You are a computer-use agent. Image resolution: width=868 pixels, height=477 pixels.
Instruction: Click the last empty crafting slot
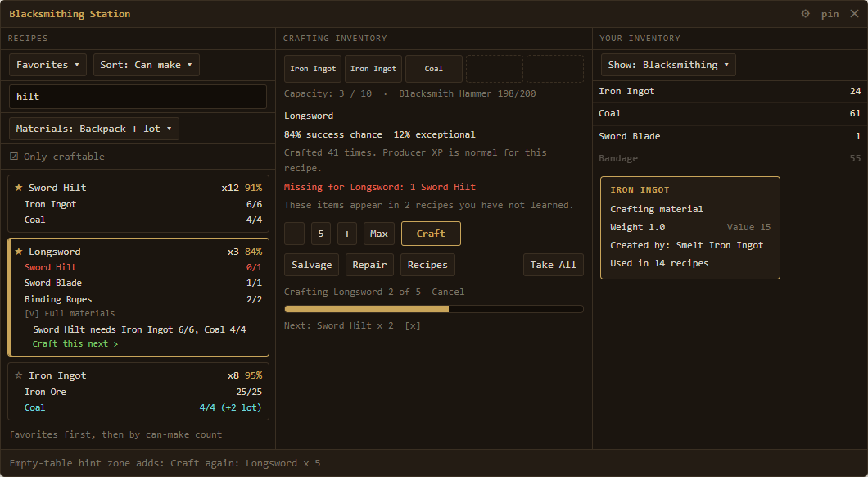554,69
